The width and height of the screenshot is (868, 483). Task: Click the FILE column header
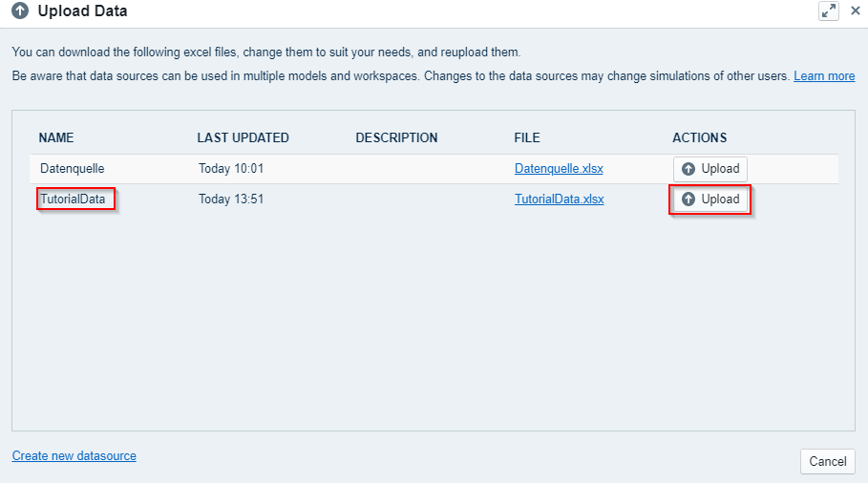click(527, 137)
